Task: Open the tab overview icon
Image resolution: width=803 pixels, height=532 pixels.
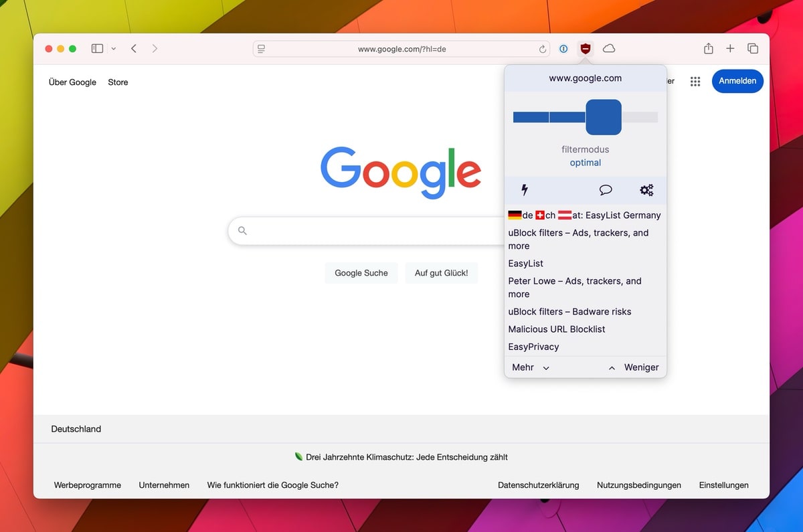Action: pyautogui.click(x=753, y=49)
